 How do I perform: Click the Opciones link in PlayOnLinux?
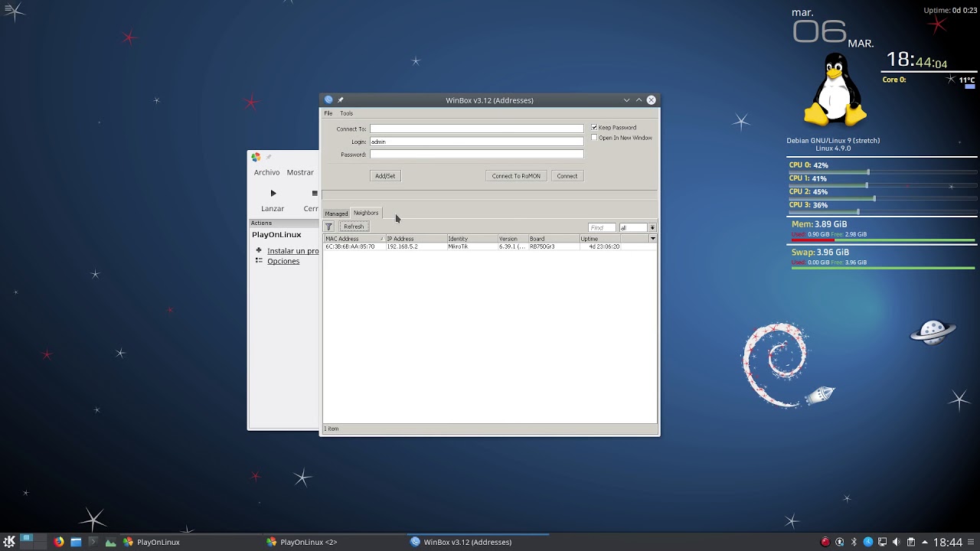283,261
